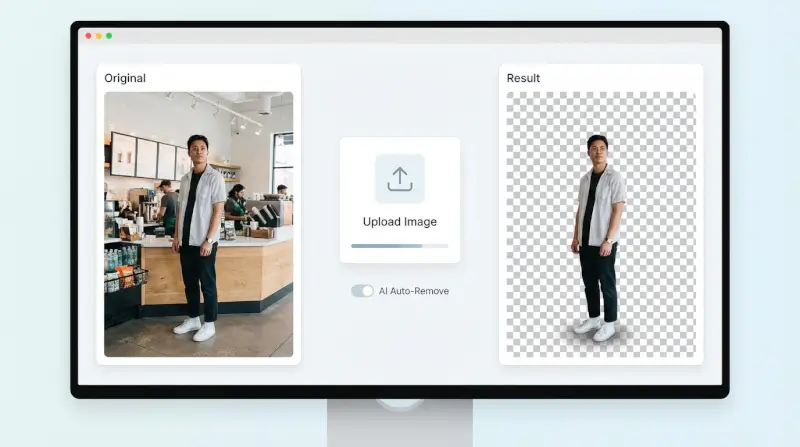
Task: Toggle the AI Auto-Remove switch
Action: (362, 291)
